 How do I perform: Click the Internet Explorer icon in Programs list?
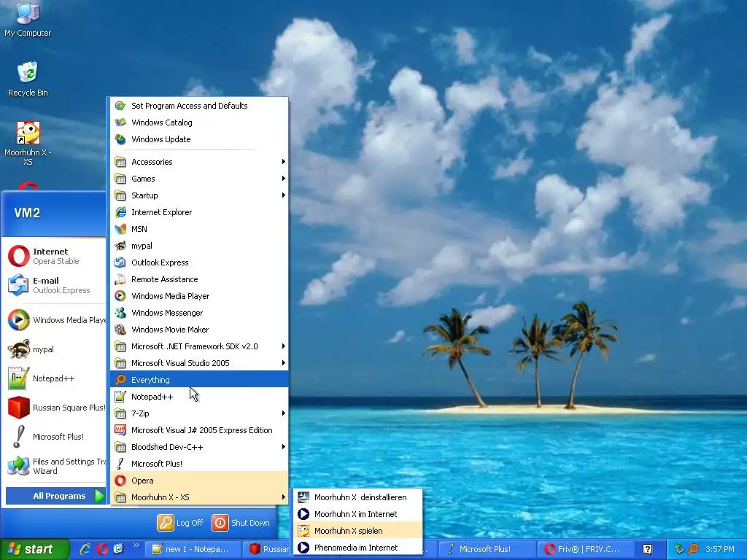[x=120, y=212]
